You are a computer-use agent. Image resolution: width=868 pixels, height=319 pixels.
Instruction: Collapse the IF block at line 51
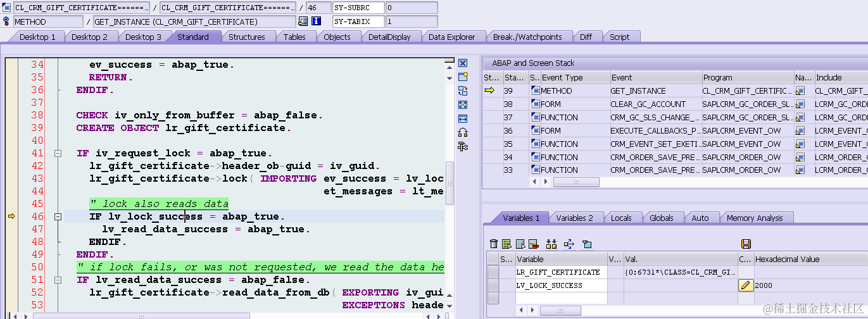point(58,280)
